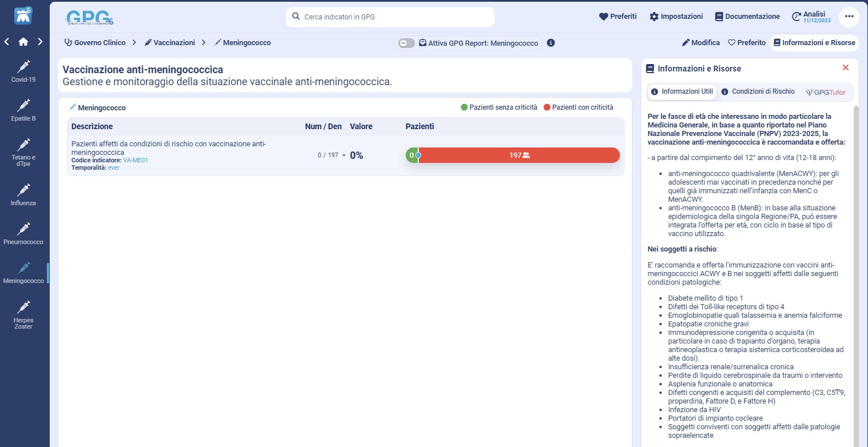Screen dimensions: 868x447
Task: Open indicator code VA-ME01 link
Action: coord(135,161)
